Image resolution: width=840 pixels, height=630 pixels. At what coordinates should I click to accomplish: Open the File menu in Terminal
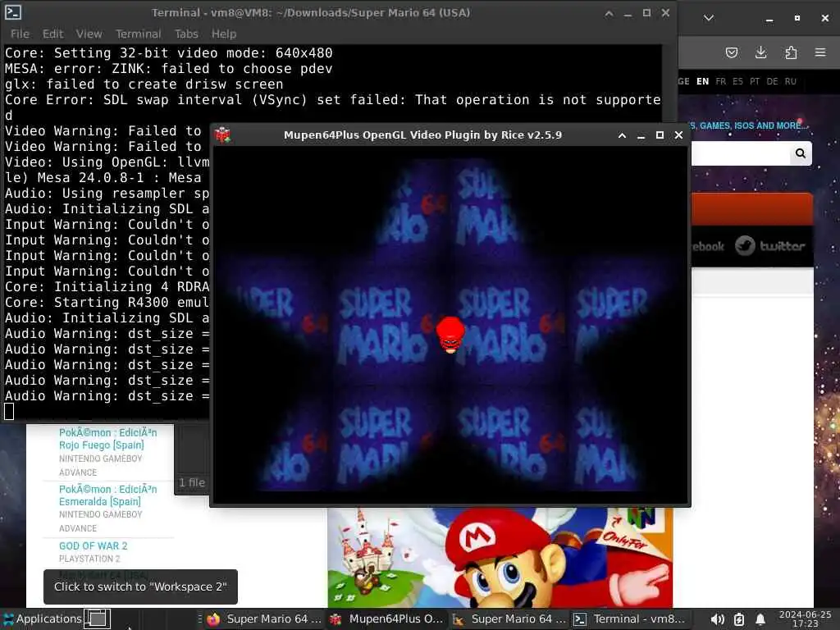[20, 34]
